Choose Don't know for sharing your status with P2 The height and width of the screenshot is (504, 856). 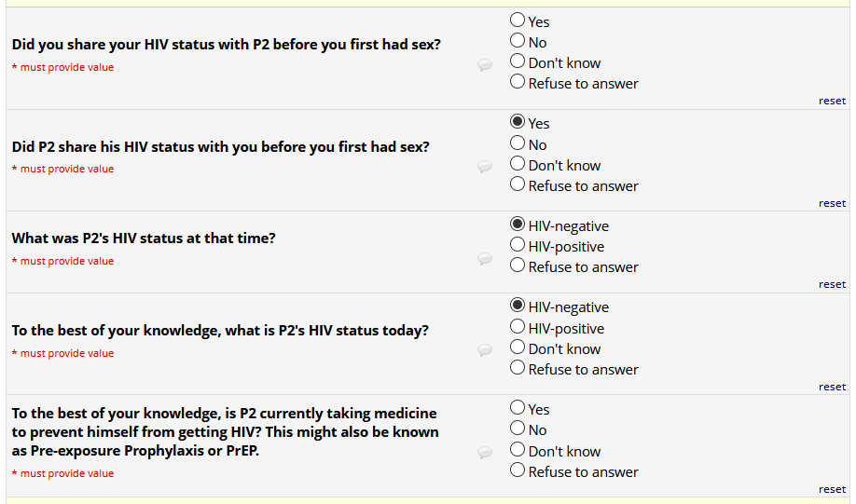point(518,62)
